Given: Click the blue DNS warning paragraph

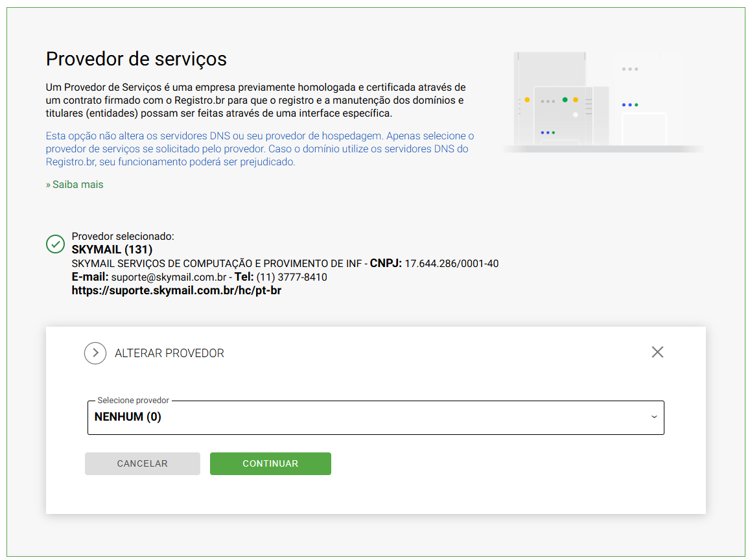Looking at the screenshot, I should pyautogui.click(x=260, y=148).
